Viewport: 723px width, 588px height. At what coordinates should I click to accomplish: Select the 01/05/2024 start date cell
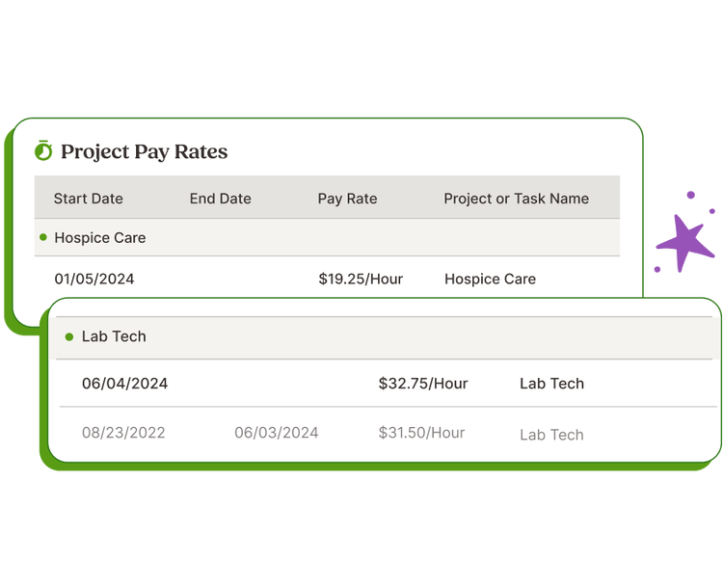[94, 279]
